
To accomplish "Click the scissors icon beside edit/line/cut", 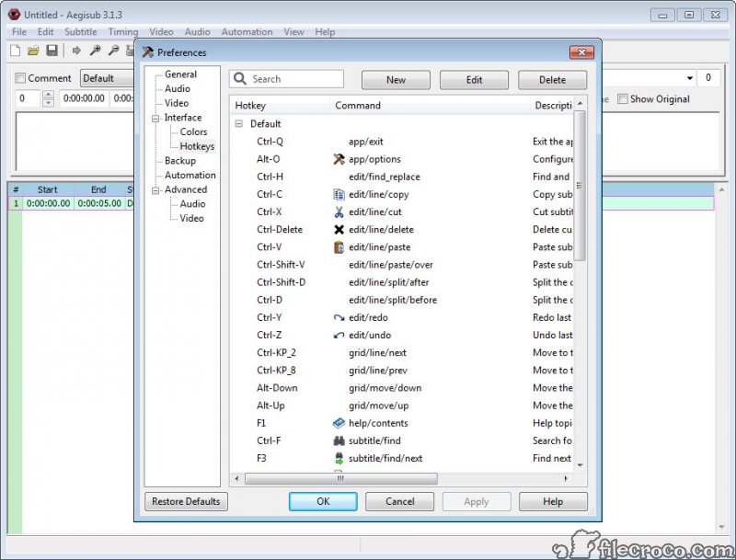I will pyautogui.click(x=339, y=212).
